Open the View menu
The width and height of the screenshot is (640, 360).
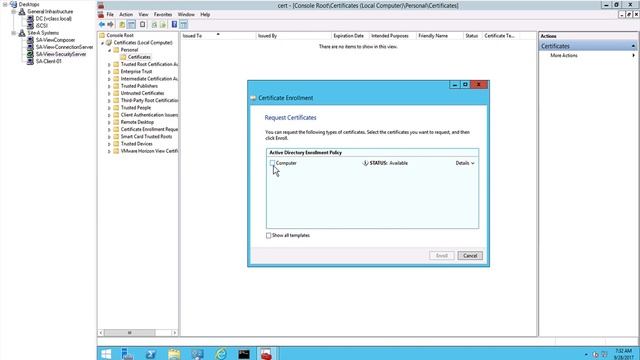(x=143, y=14)
